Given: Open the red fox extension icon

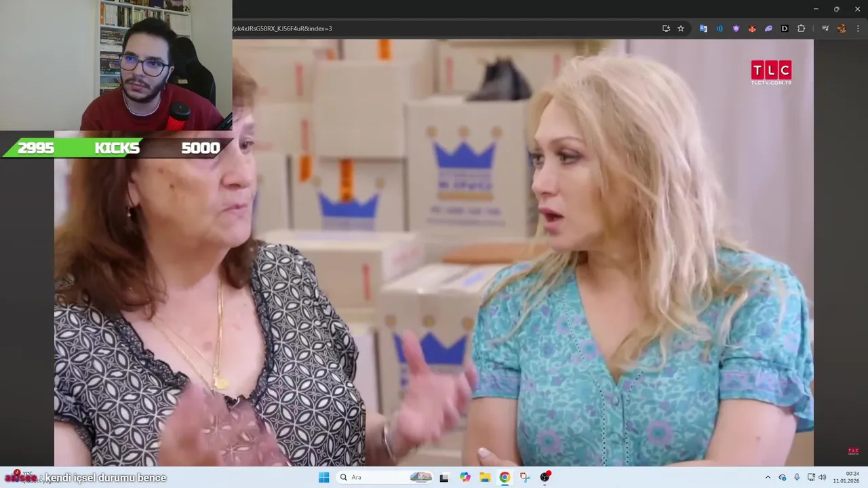Looking at the screenshot, I should tap(752, 28).
